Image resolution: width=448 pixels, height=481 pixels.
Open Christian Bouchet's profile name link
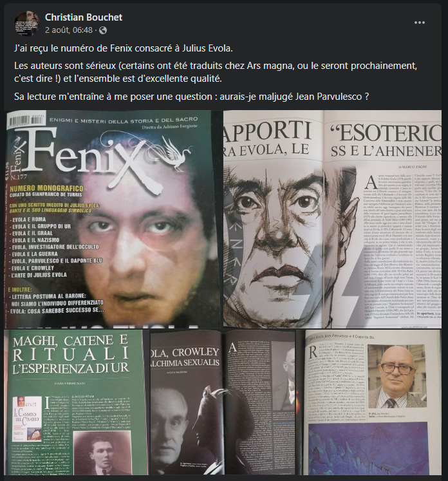click(x=84, y=17)
